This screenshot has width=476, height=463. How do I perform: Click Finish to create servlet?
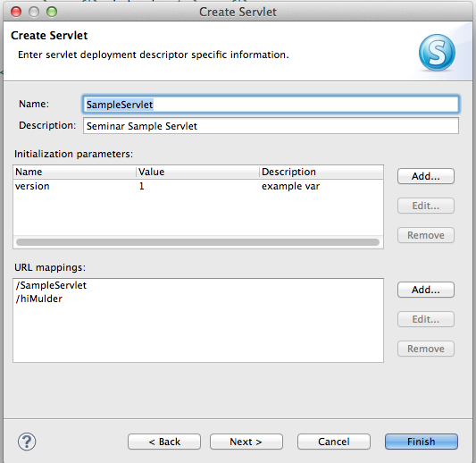click(x=422, y=442)
